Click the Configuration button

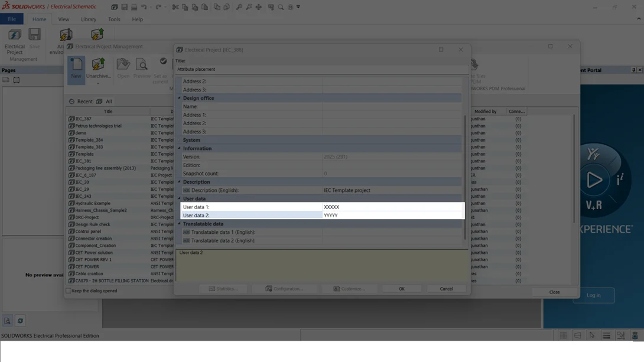(x=284, y=289)
